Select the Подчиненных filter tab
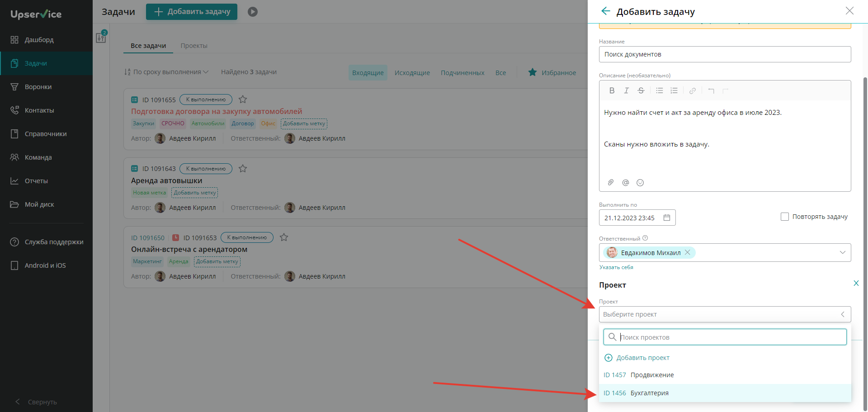 point(462,73)
